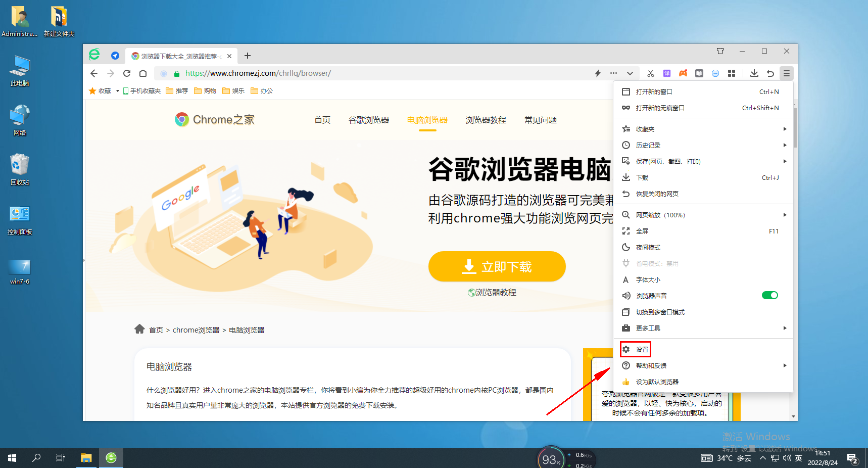Enable 夜间模式 from the menu
This screenshot has width=868, height=468.
(703, 248)
